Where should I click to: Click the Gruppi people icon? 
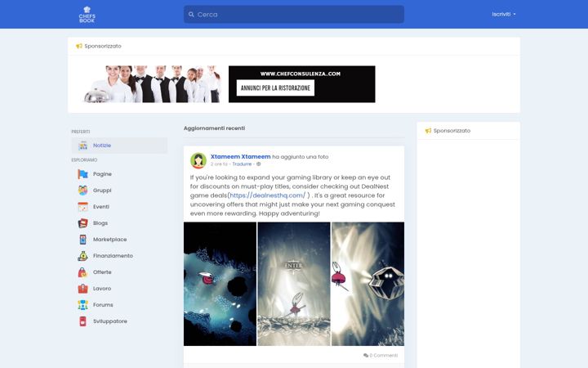pyautogui.click(x=82, y=191)
